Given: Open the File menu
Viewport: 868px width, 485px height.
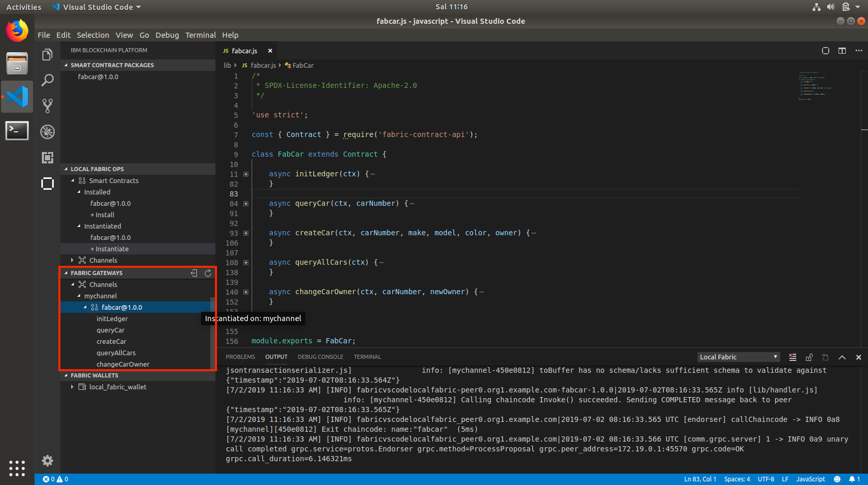Looking at the screenshot, I should 44,35.
